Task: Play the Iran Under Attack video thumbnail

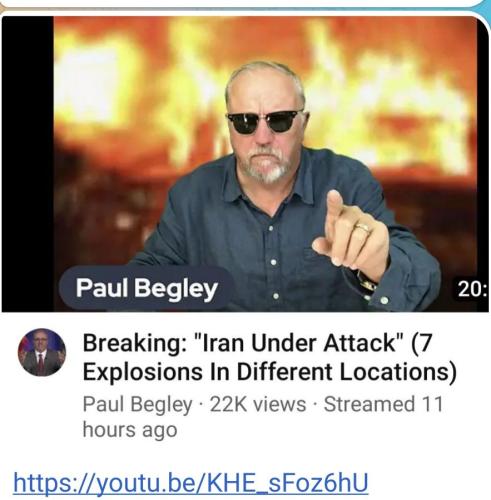Action: (x=245, y=164)
